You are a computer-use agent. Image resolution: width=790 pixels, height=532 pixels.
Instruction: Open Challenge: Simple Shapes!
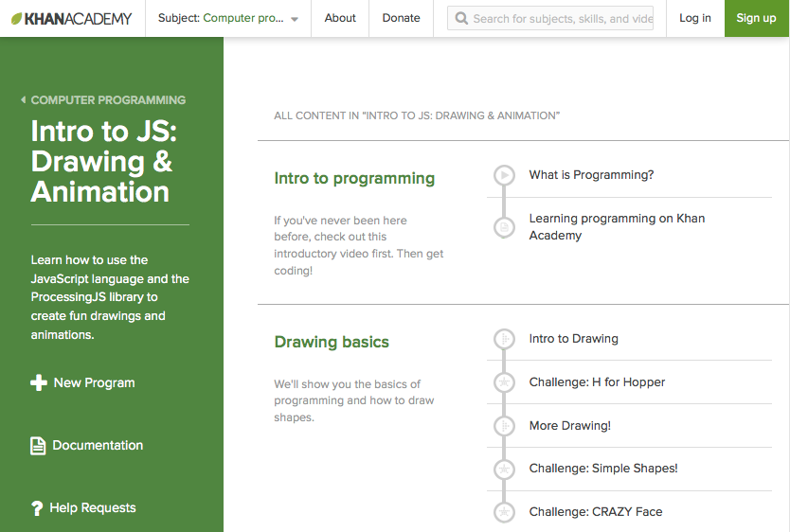(603, 469)
